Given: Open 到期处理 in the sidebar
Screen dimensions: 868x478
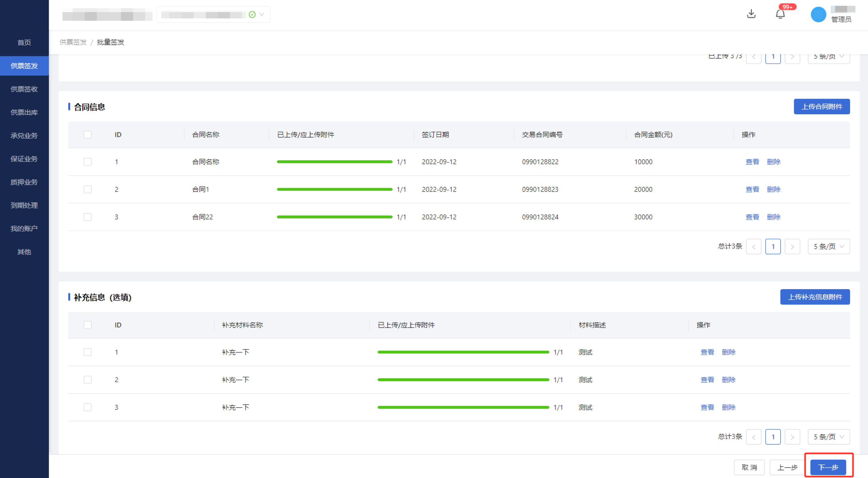Looking at the screenshot, I should [24, 205].
